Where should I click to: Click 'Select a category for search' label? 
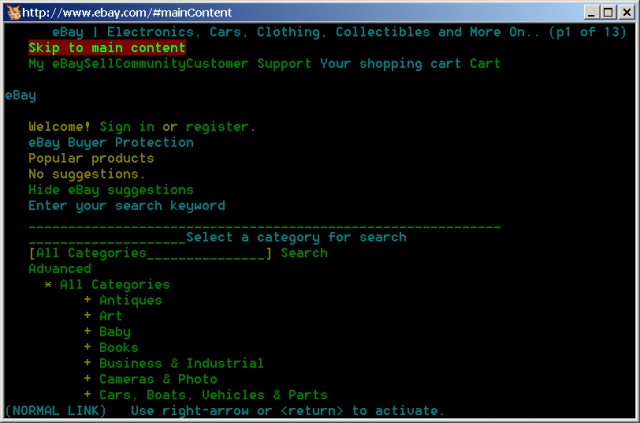(x=297, y=238)
